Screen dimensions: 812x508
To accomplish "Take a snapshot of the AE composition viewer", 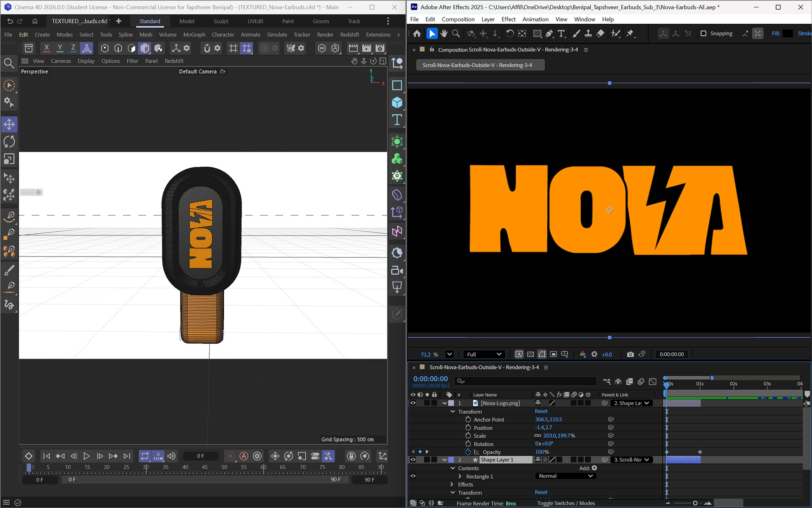I will click(630, 354).
